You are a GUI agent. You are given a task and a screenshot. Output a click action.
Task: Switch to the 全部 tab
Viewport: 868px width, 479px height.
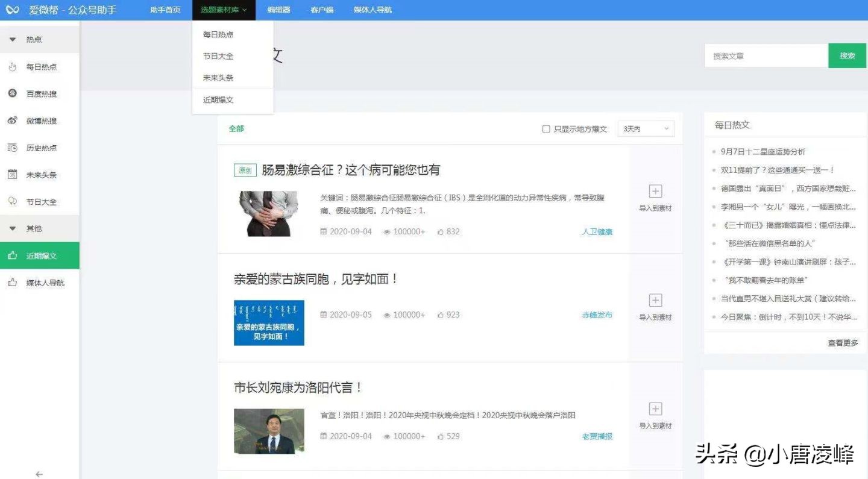[x=236, y=128]
